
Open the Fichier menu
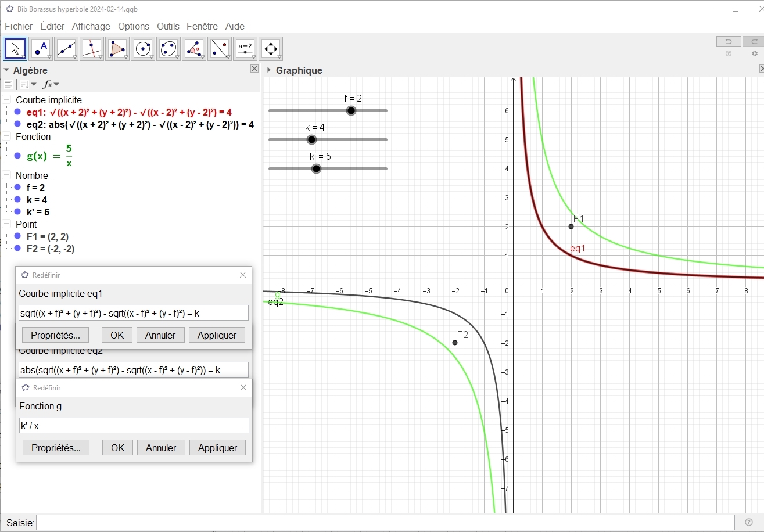click(19, 26)
